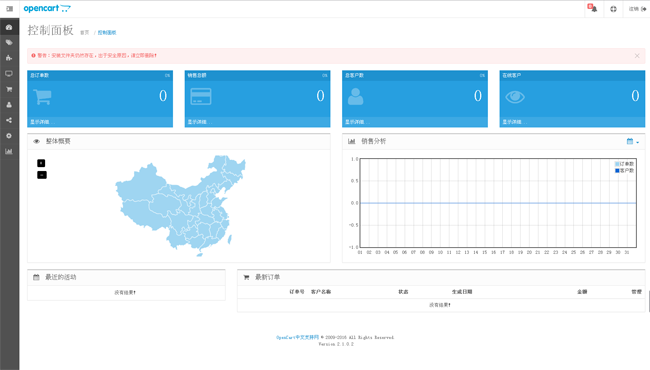Zoom out on the China map
Viewport: 650px width, 370px height.
41,175
